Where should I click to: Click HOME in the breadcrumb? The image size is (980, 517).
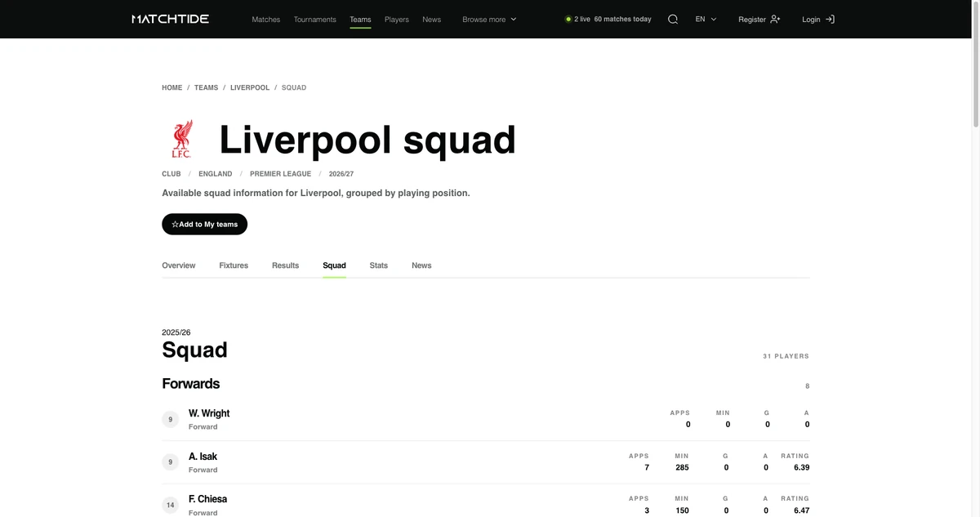point(172,87)
